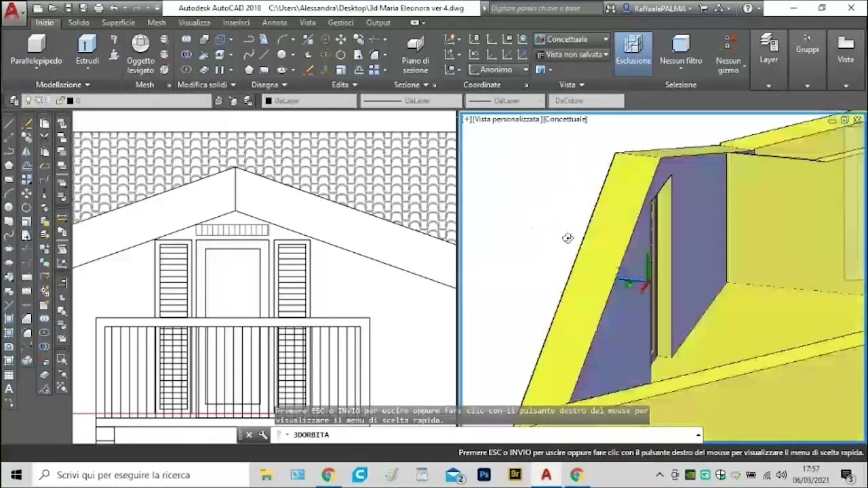Open Photoshop from the taskbar

click(x=484, y=474)
